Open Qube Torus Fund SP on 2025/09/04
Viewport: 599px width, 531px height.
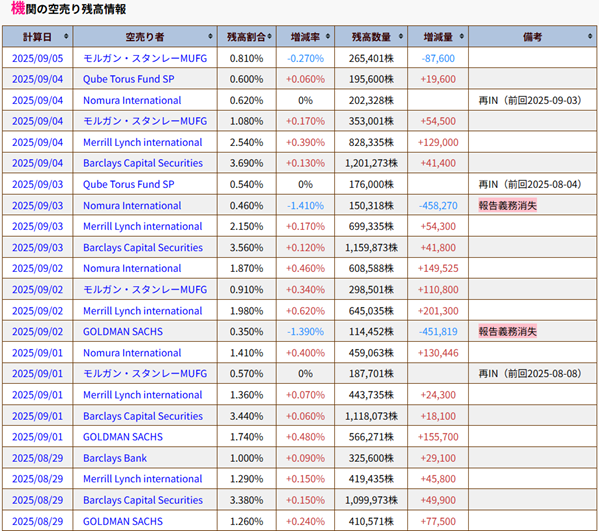(129, 79)
